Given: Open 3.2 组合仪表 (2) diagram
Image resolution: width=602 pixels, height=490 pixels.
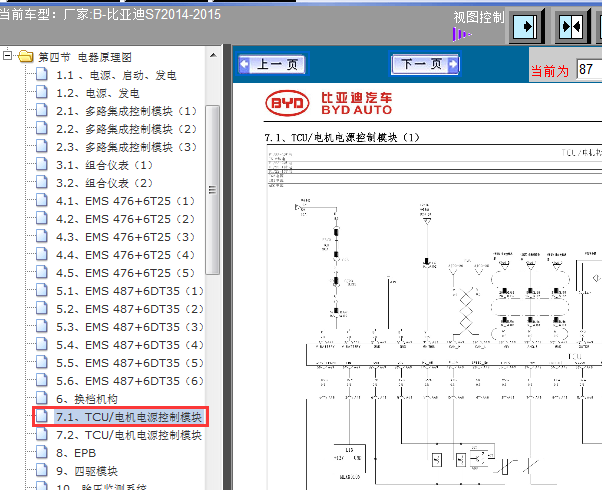Looking at the screenshot, I should [x=104, y=183].
